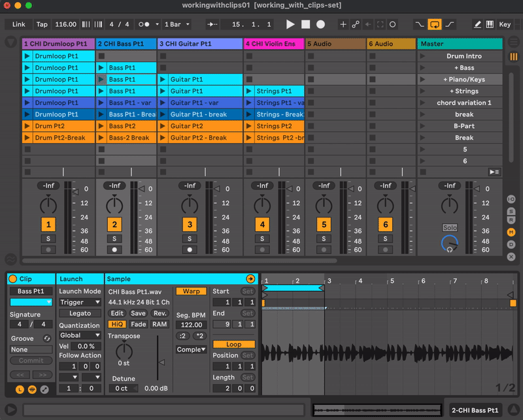The image size is (523, 420).
Task: Click the Arrangement Record button
Action: (x=320, y=24)
